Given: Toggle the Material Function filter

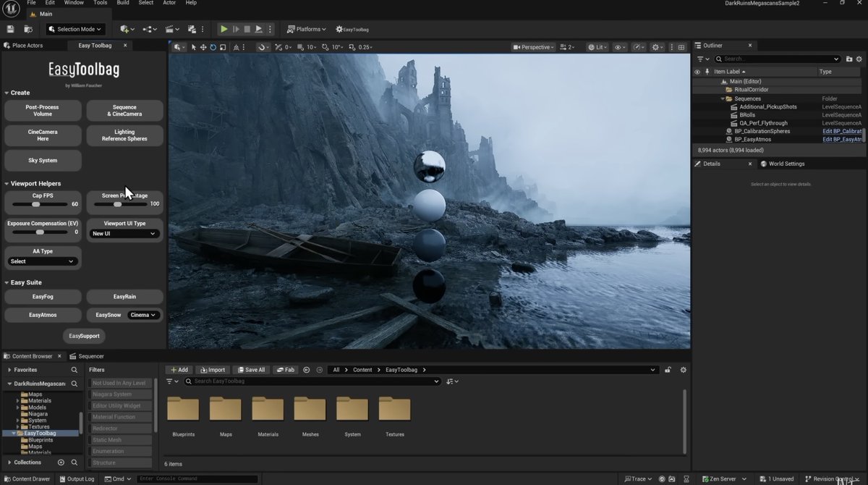Looking at the screenshot, I should click(119, 417).
